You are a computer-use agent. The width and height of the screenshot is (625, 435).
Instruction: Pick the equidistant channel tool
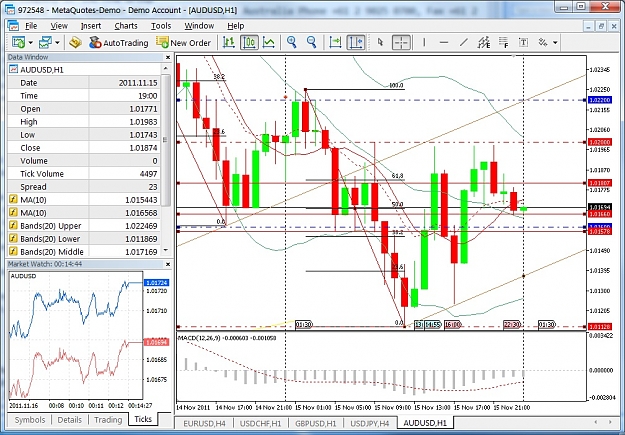(483, 42)
